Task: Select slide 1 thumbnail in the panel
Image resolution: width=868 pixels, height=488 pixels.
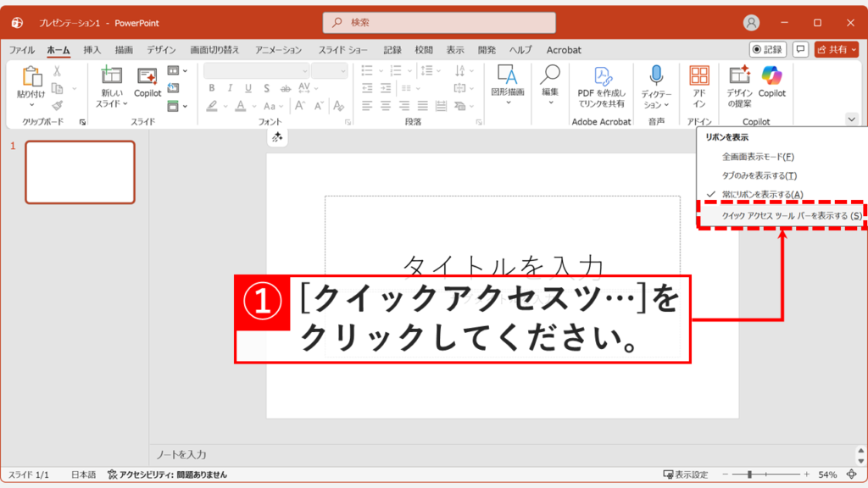Action: 80,172
